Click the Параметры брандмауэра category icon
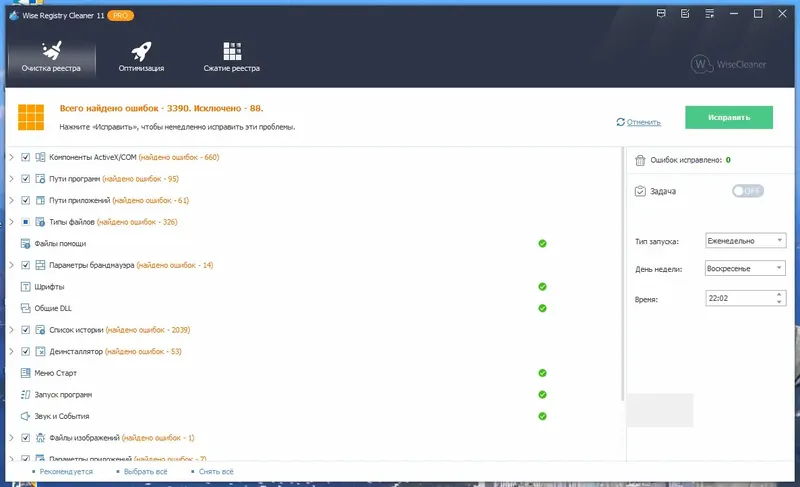 [x=40, y=265]
